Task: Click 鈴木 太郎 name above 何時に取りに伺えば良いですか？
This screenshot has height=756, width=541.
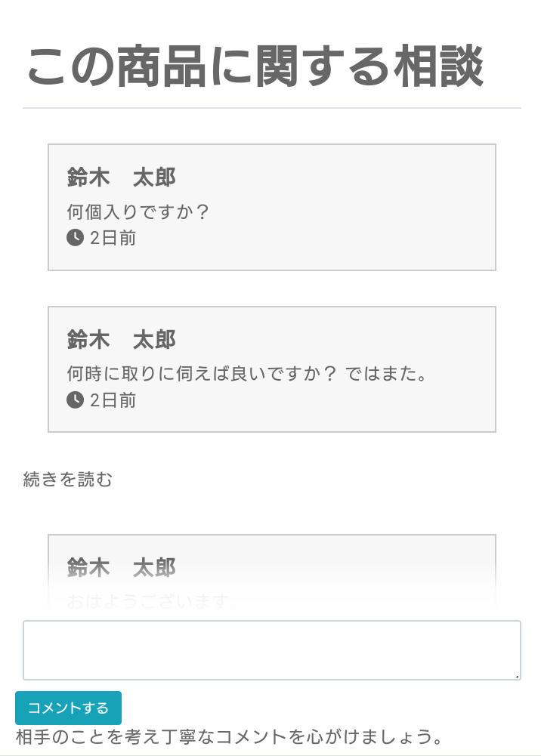Action: click(121, 340)
